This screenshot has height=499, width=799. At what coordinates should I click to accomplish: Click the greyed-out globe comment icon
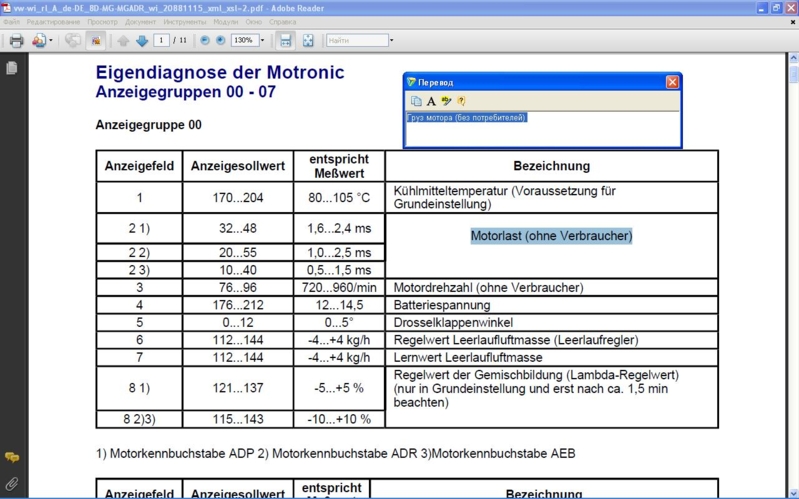73,40
